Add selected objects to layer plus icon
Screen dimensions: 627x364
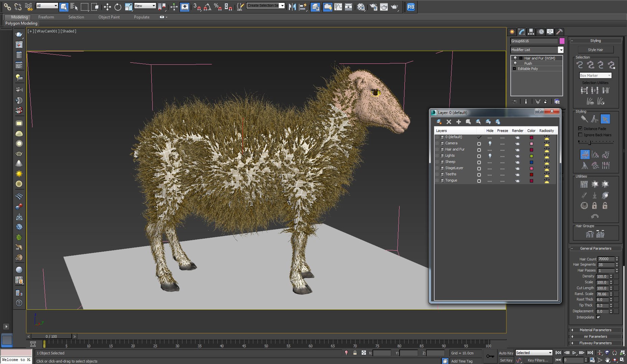(x=459, y=122)
